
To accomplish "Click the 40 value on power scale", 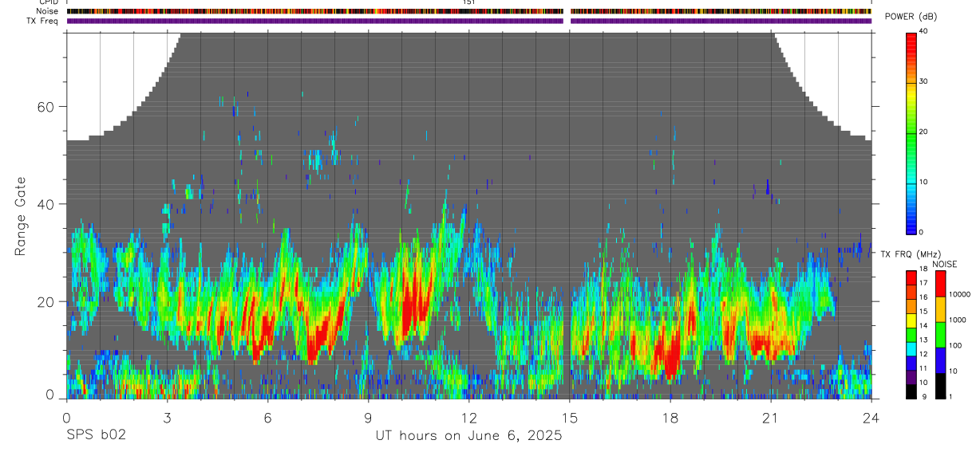I will [923, 31].
